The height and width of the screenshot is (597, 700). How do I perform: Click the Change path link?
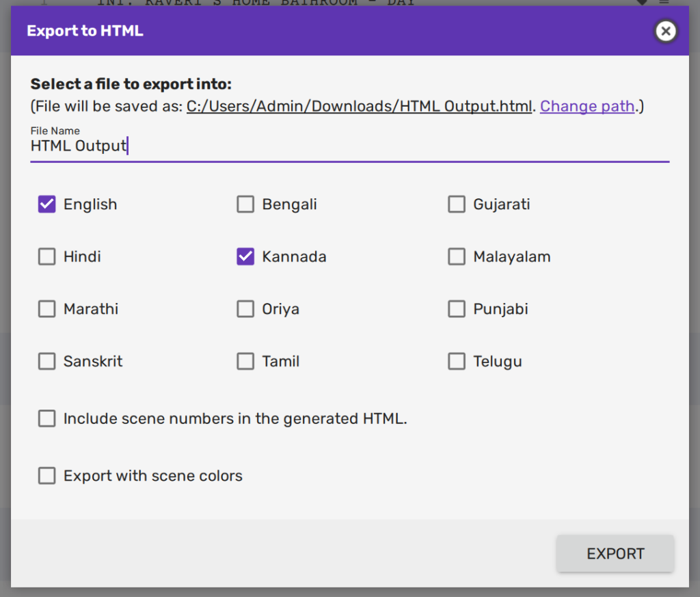pyautogui.click(x=587, y=106)
